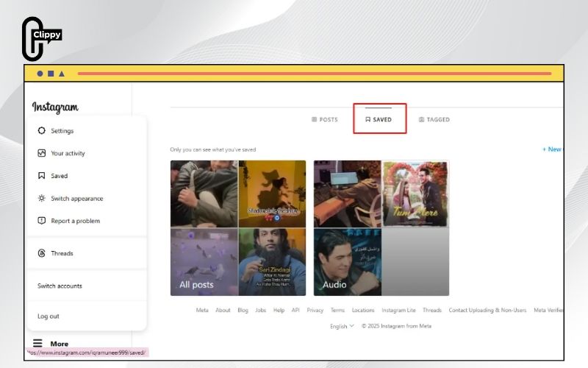Open the Blog footer link
This screenshot has height=368, width=588.
coord(243,310)
